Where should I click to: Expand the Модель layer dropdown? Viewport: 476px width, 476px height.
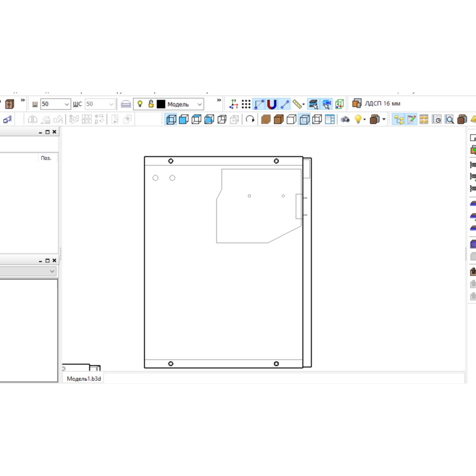[x=199, y=104]
